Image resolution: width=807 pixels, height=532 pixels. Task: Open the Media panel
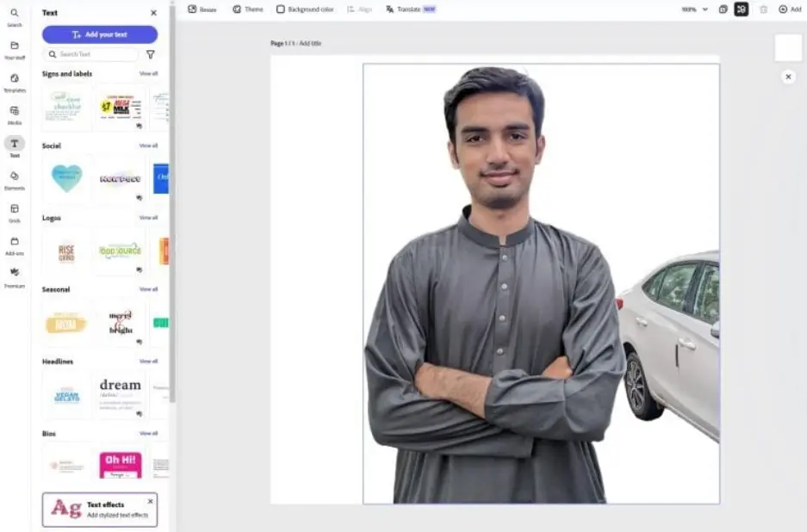[15, 114]
